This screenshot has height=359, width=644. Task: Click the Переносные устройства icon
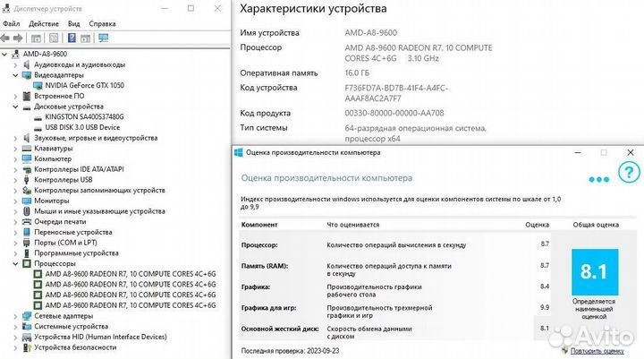click(27, 233)
